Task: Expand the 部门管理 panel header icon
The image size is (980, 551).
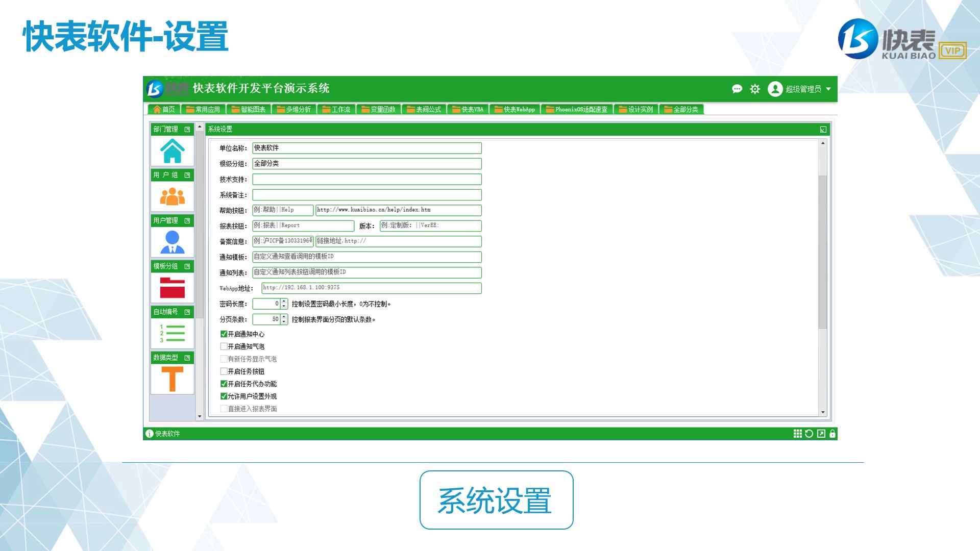Action: 187,130
